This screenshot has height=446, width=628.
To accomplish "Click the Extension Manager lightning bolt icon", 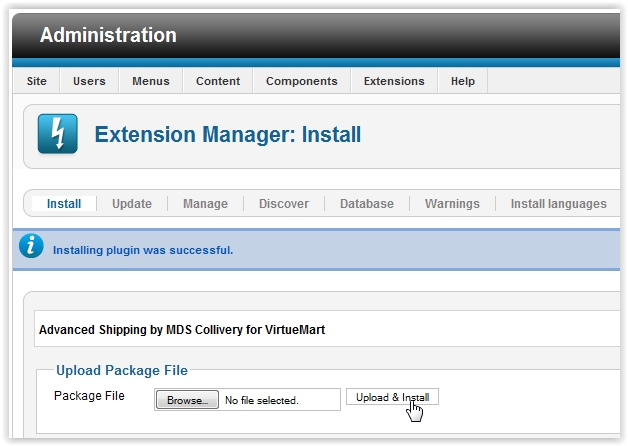I will 57,134.
